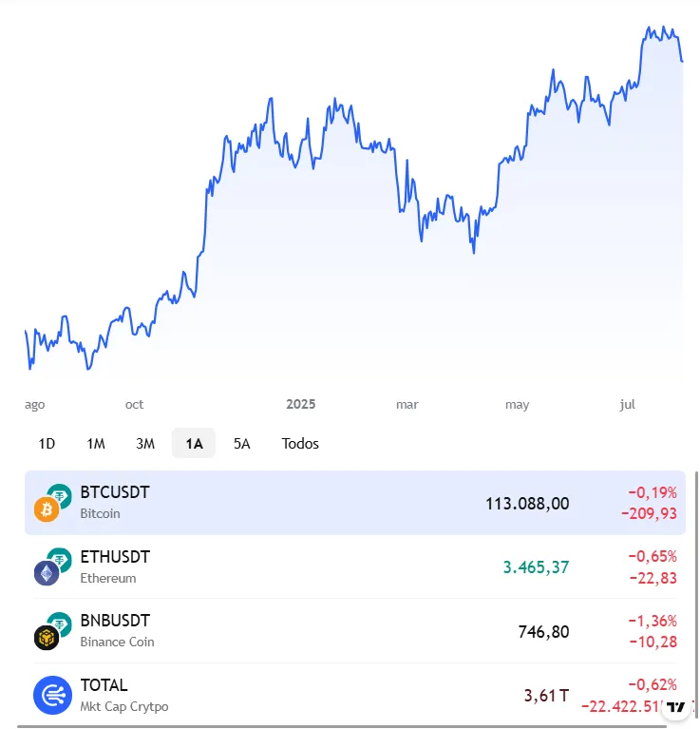Choose the 3M time range
The width and height of the screenshot is (700, 729).
[x=145, y=444]
